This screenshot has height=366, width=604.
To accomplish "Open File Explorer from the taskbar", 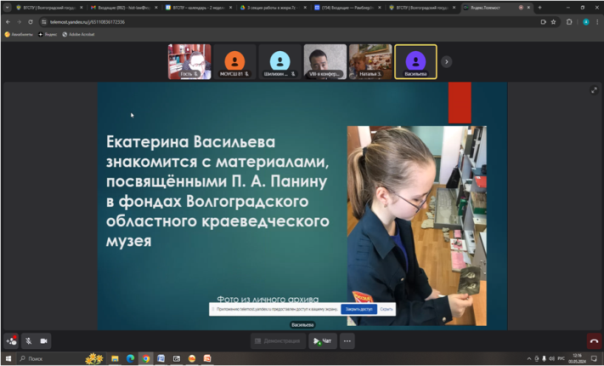I will 115,359.
